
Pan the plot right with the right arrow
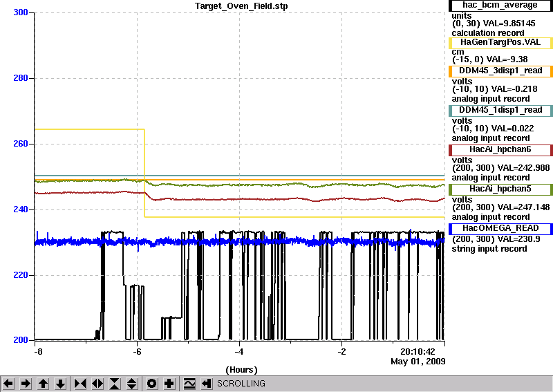click(x=26, y=384)
